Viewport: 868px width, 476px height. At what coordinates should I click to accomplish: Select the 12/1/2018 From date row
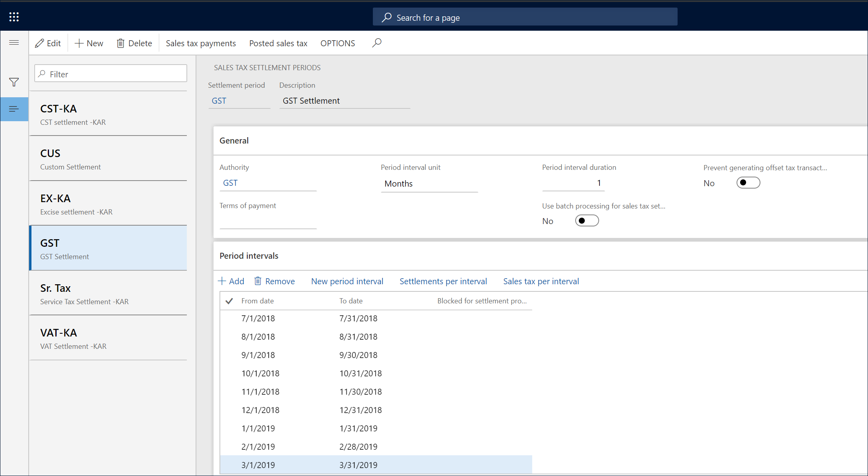click(261, 410)
